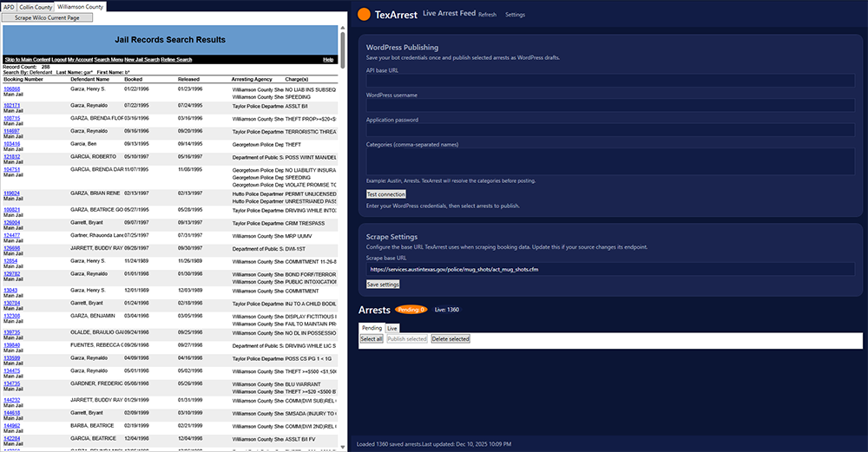The width and height of the screenshot is (868, 452).
Task: Switch to the APD tab
Action: (9, 6)
